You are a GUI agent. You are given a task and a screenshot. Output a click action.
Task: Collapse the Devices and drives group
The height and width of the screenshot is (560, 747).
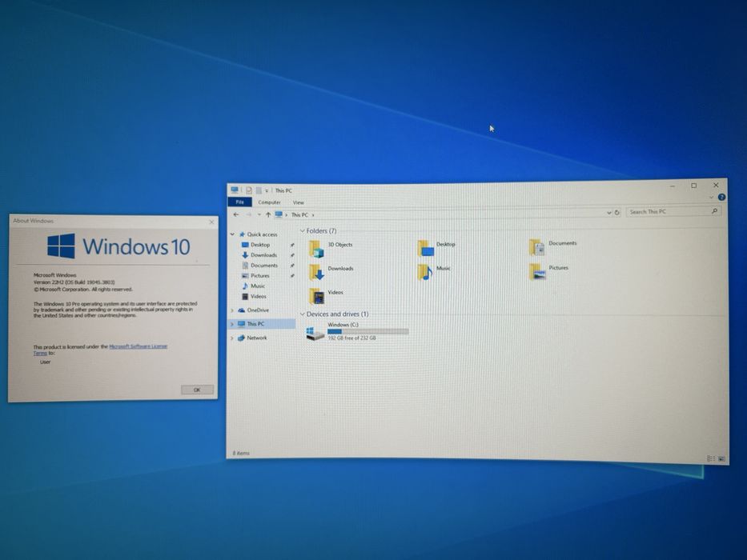[302, 314]
